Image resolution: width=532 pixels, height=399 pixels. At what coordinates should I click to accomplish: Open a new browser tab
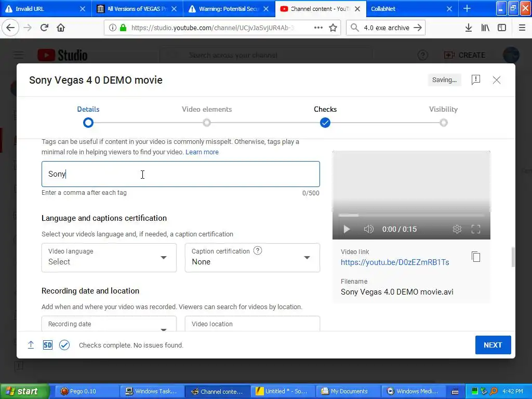pos(467,8)
